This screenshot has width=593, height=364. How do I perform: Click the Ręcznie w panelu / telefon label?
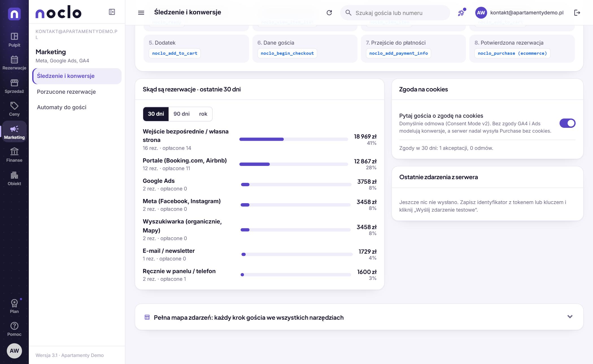[179, 271]
